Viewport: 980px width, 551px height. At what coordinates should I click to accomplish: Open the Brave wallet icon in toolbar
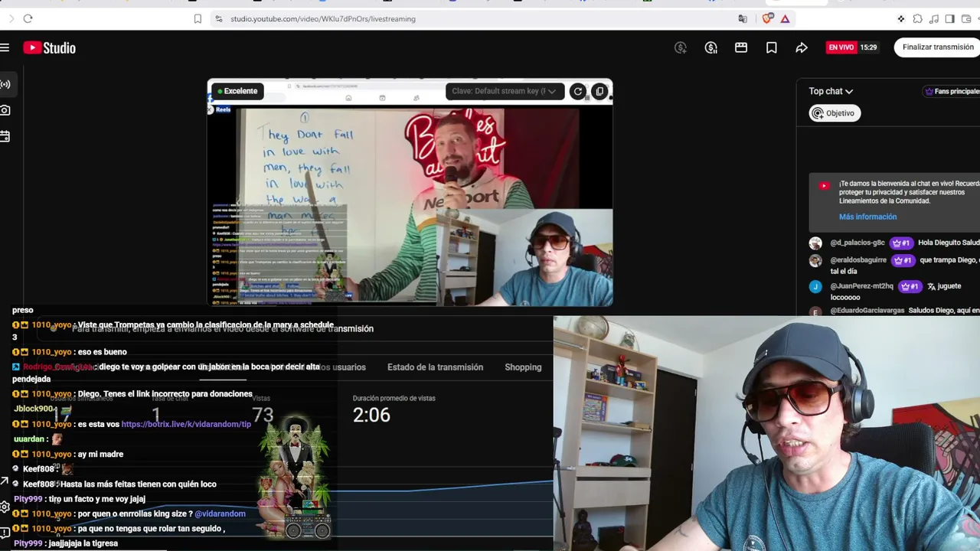[x=965, y=18]
